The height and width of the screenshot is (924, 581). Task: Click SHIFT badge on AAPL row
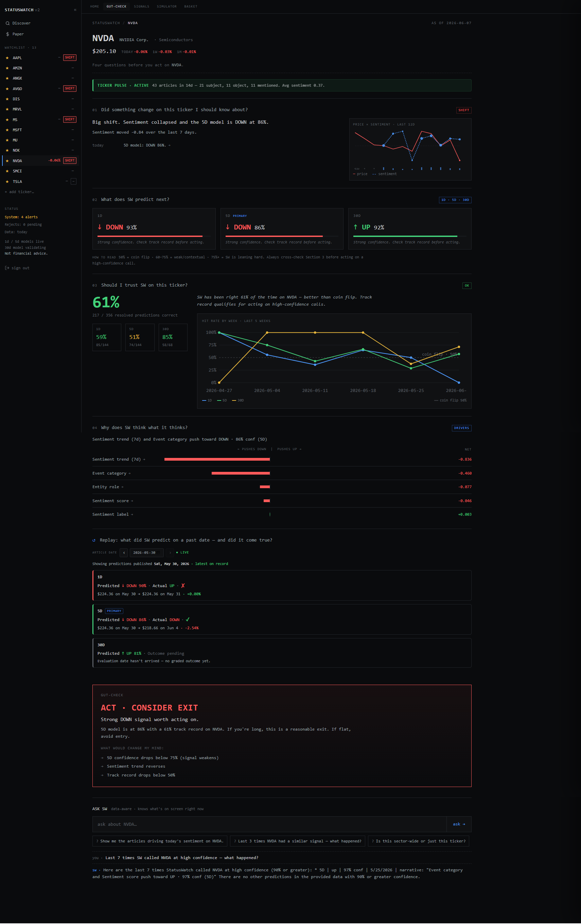70,57
